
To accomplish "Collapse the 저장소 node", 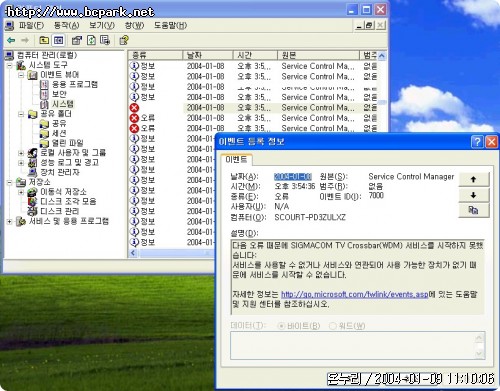I will pyautogui.click(x=10, y=182).
